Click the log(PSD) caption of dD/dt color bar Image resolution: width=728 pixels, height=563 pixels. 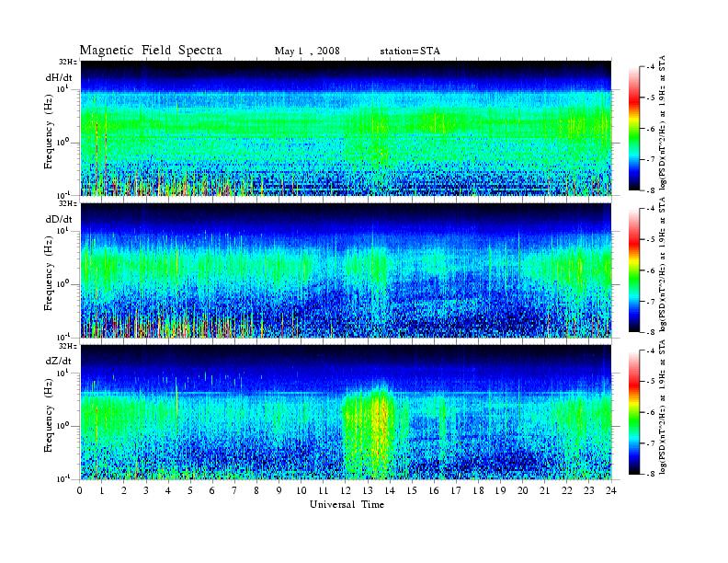[x=663, y=264]
